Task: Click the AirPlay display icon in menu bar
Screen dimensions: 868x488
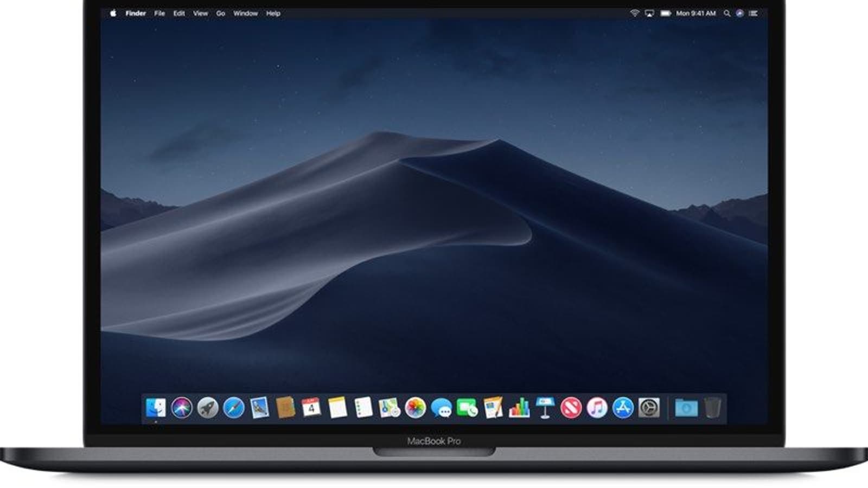Action: (x=649, y=13)
